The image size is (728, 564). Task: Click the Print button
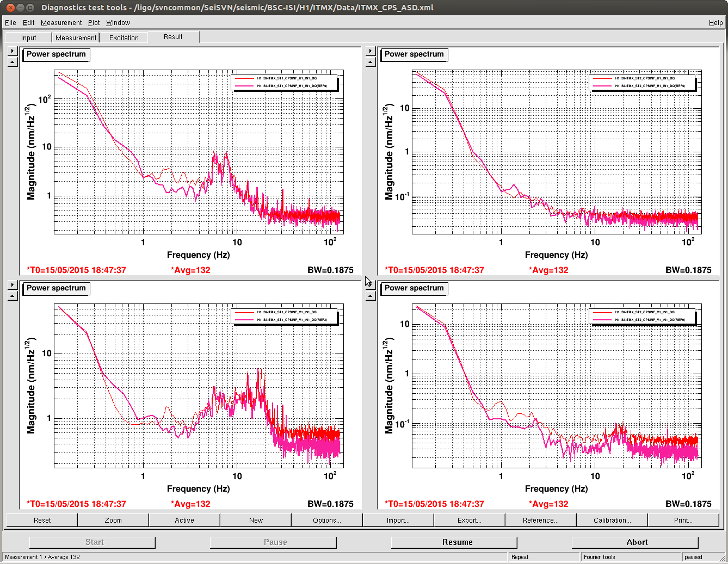pyautogui.click(x=683, y=520)
